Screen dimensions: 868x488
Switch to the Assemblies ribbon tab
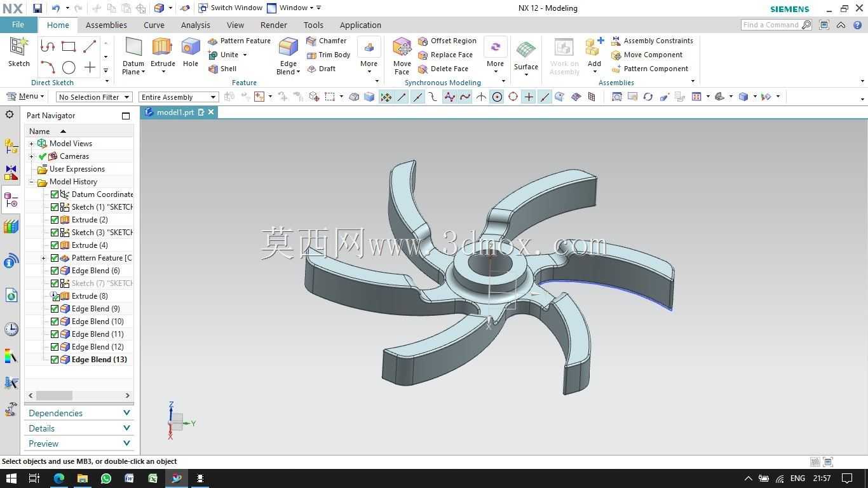point(106,25)
